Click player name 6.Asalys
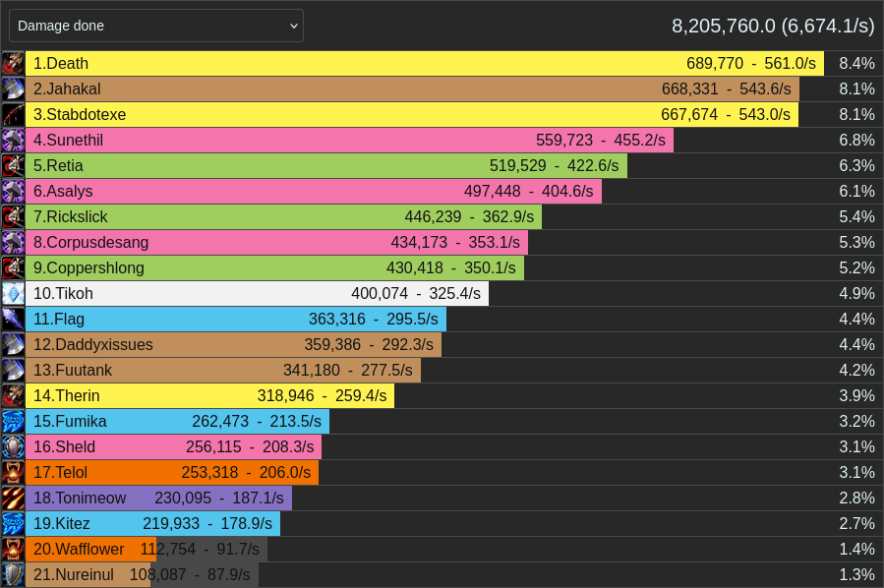 63,191
